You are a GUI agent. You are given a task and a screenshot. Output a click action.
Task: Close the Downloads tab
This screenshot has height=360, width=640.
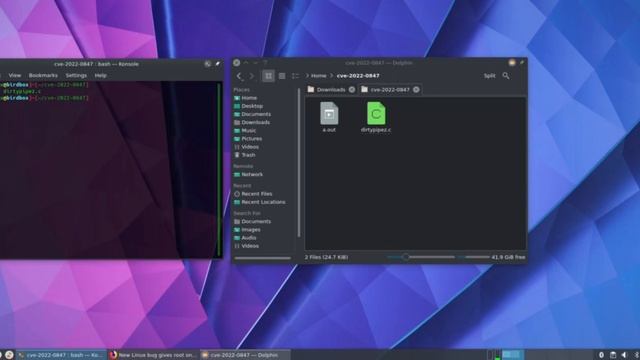[x=352, y=90]
